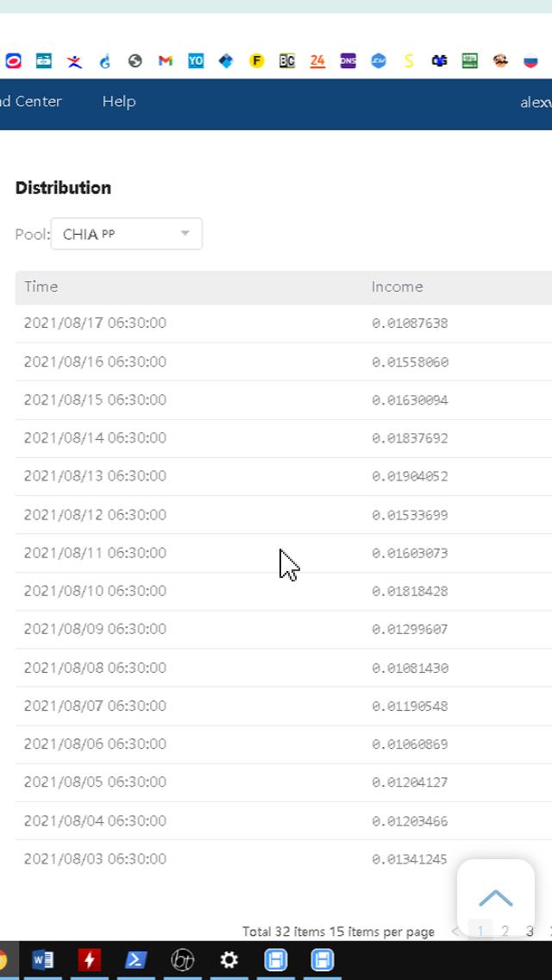Click the orange 24 bookmark icon
Image resolution: width=552 pixels, height=980 pixels.
[x=317, y=60]
